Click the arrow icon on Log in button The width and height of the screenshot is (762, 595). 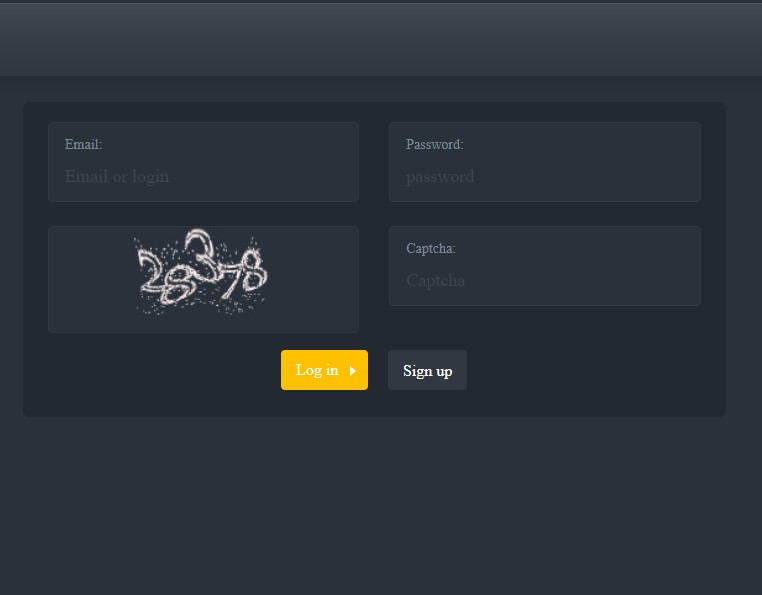(x=353, y=371)
